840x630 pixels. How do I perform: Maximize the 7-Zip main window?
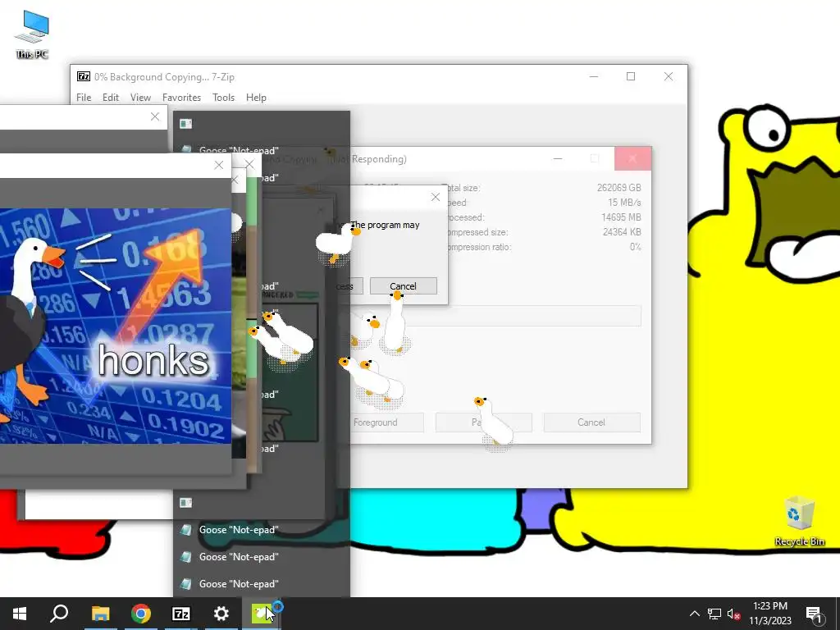click(631, 76)
